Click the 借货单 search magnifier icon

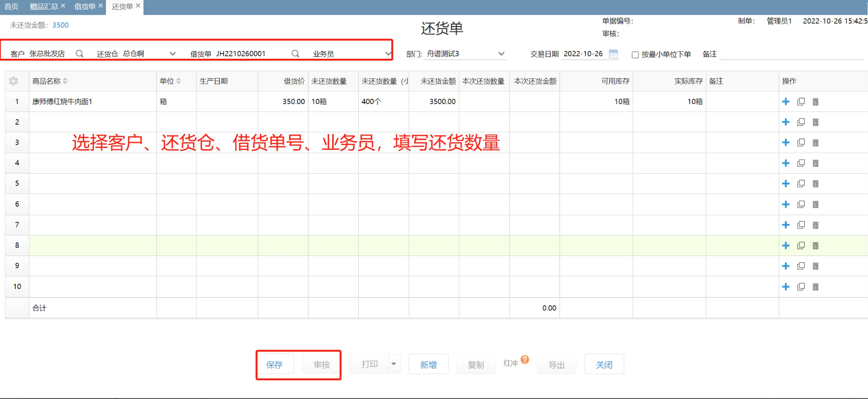click(295, 54)
